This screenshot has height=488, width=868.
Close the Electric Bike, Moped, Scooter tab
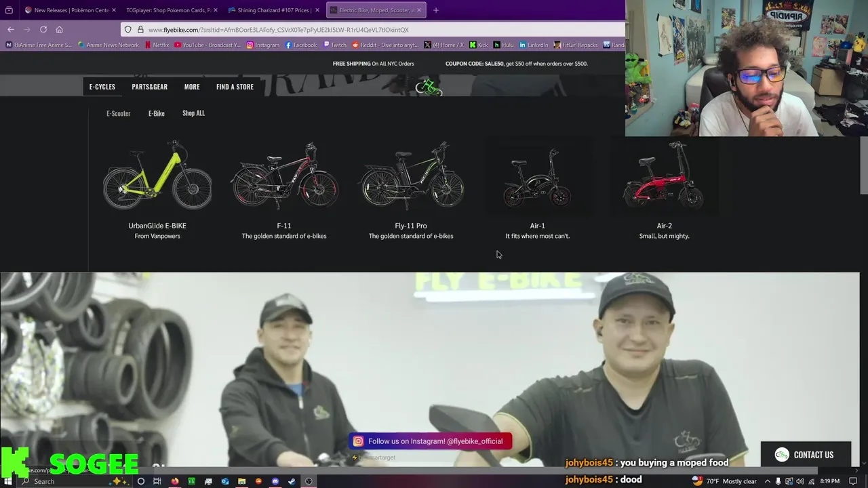click(x=419, y=10)
